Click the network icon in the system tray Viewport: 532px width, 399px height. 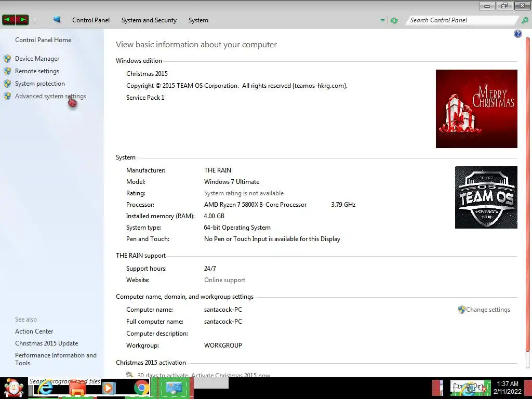pyautogui.click(x=470, y=388)
